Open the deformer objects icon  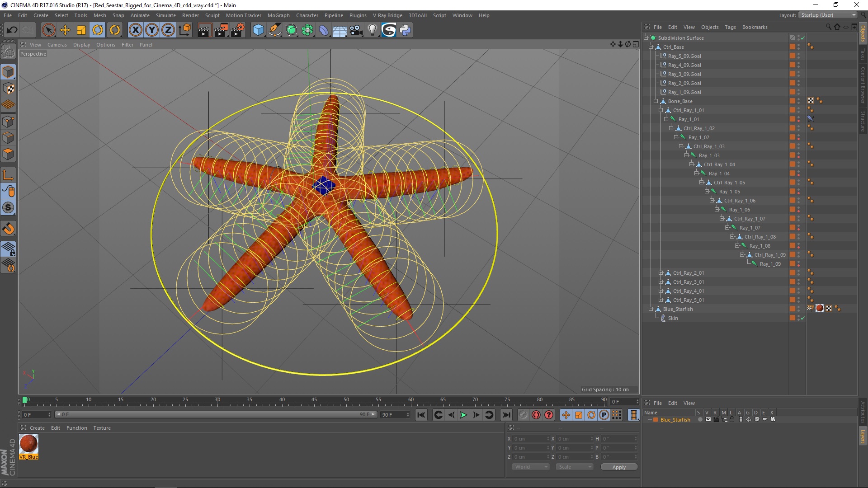[324, 30]
